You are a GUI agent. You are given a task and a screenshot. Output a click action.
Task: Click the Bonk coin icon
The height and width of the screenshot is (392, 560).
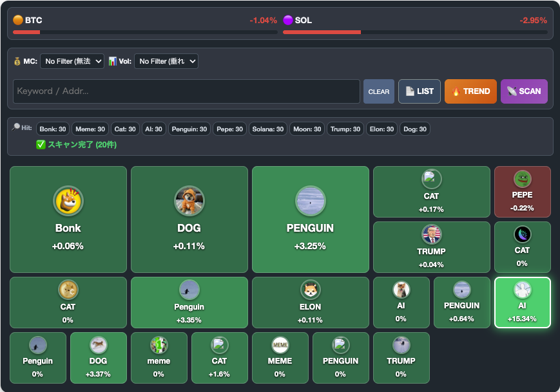[x=68, y=201]
